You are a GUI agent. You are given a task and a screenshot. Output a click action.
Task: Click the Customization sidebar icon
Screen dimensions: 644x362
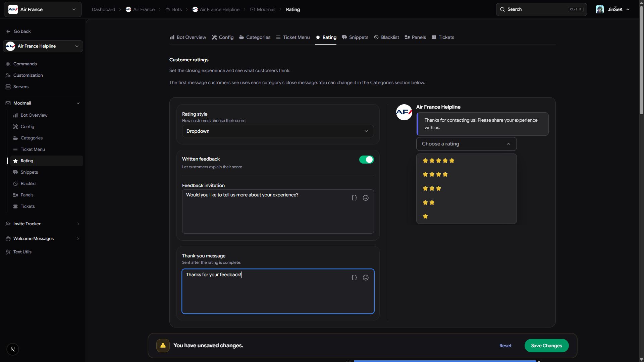[x=8, y=75]
